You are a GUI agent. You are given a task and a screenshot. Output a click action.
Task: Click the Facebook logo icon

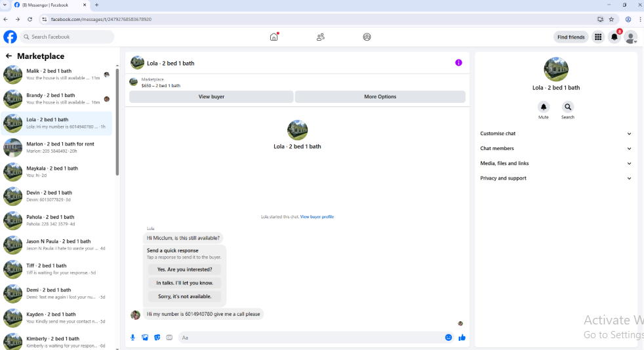coord(10,37)
